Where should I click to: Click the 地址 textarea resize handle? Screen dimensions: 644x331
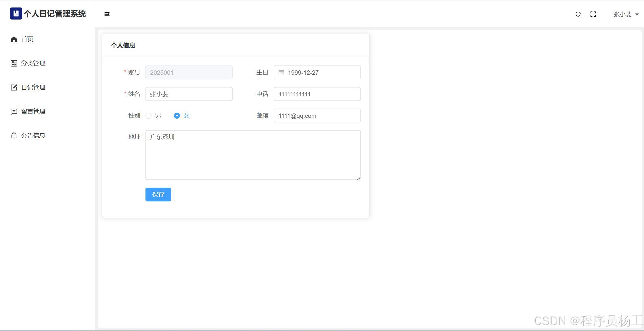pyautogui.click(x=359, y=178)
